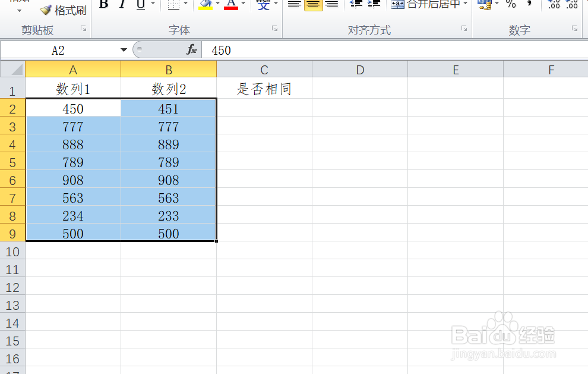
Task: Open phonetic guide (文) icon
Action: pos(264,5)
